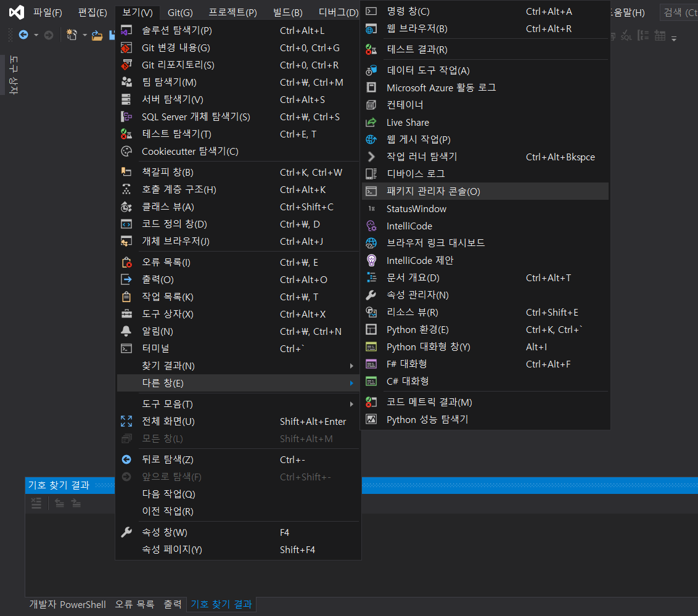Image resolution: width=698 pixels, height=616 pixels.
Task: Open the 프로젝트(P) menu
Action: (x=233, y=12)
